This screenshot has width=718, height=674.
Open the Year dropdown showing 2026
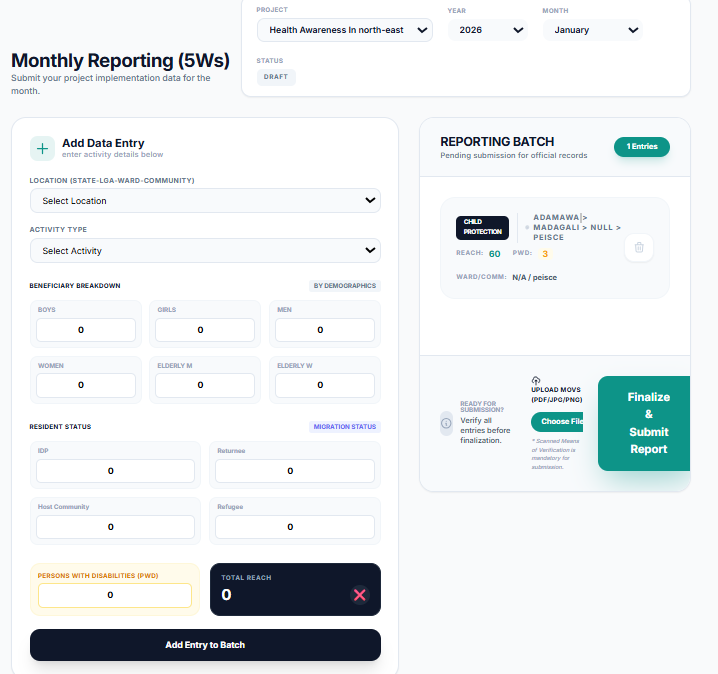coord(487,30)
